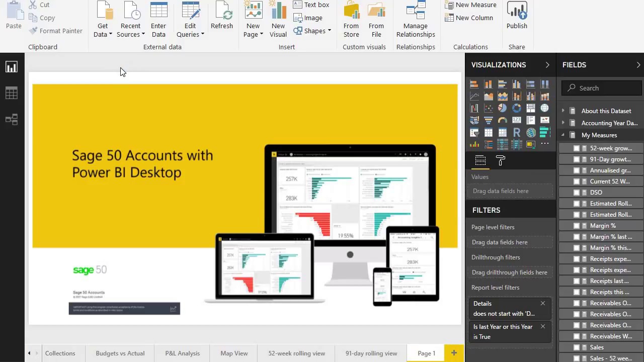Select the clustered column chart visual
This screenshot has width=644, height=362.
coord(517,84)
